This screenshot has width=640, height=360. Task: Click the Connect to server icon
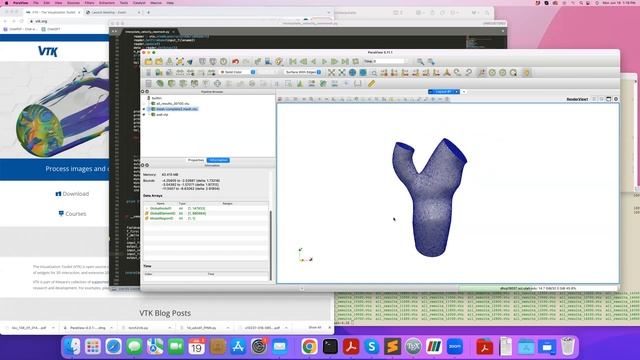coord(202,62)
